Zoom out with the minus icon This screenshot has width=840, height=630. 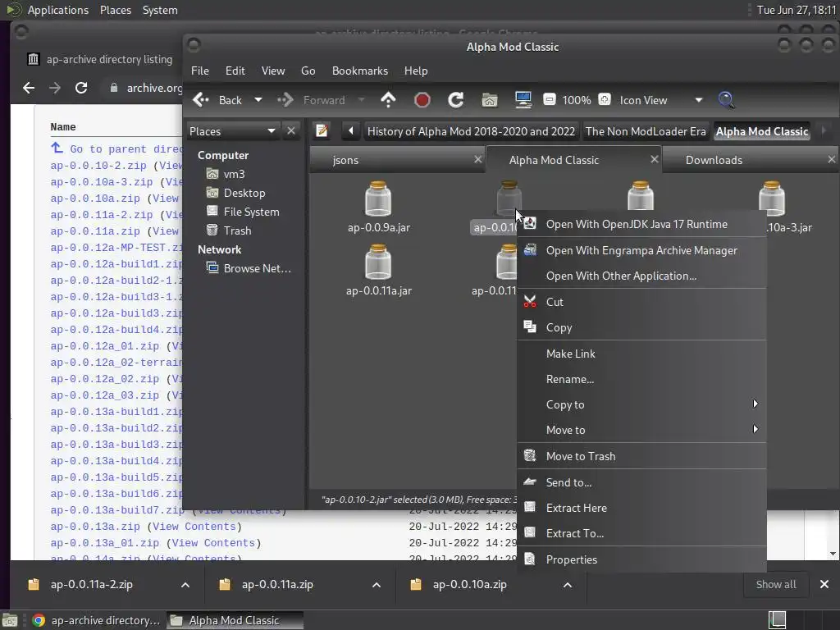[x=549, y=99]
